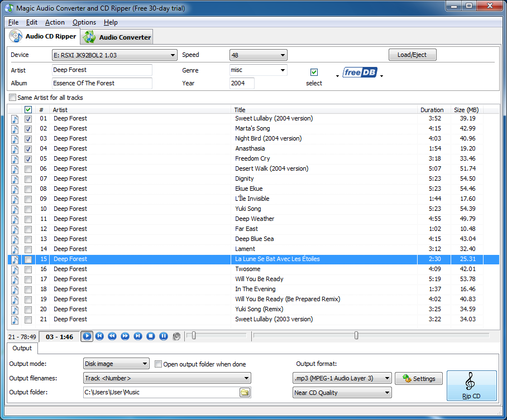Click the Stop playback button

tap(151, 336)
